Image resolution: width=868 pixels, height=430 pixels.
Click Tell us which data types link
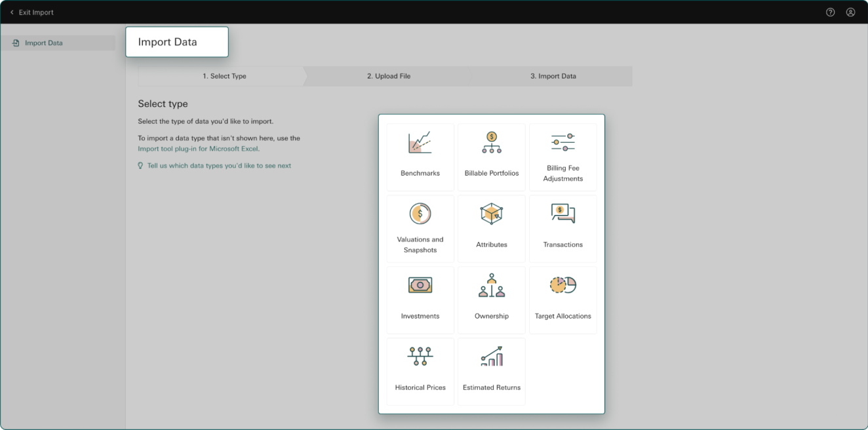(x=219, y=166)
